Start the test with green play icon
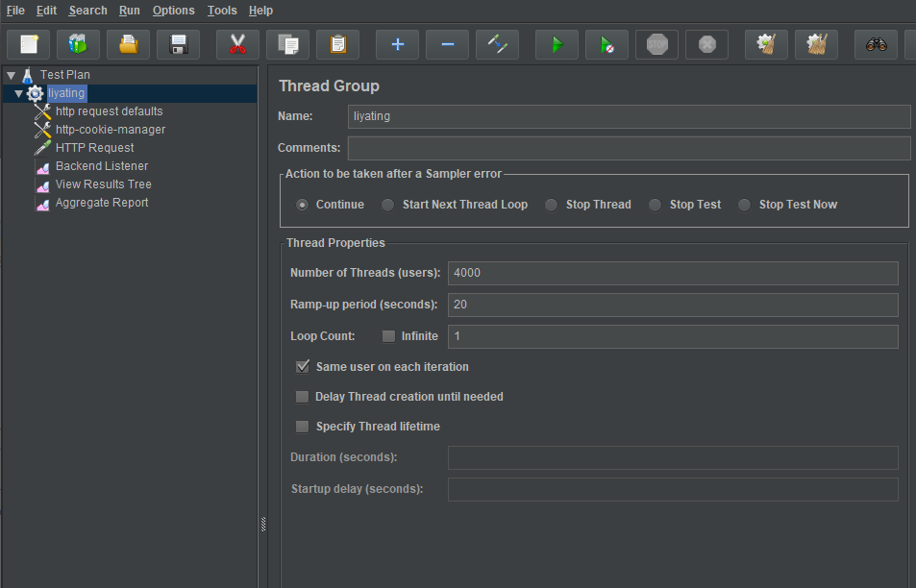This screenshot has width=916, height=588. 557,44
